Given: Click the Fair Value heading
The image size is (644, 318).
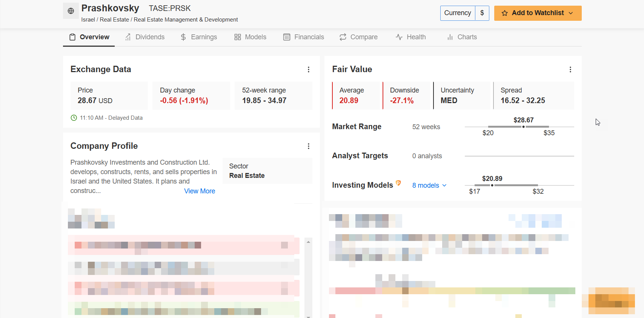Looking at the screenshot, I should [352, 69].
